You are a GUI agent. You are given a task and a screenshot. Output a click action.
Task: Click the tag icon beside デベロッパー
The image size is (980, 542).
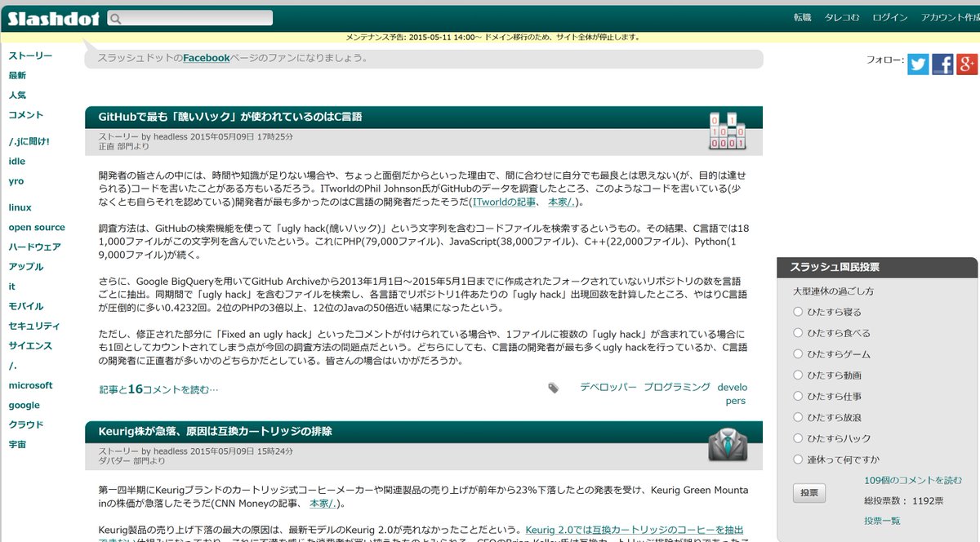554,388
